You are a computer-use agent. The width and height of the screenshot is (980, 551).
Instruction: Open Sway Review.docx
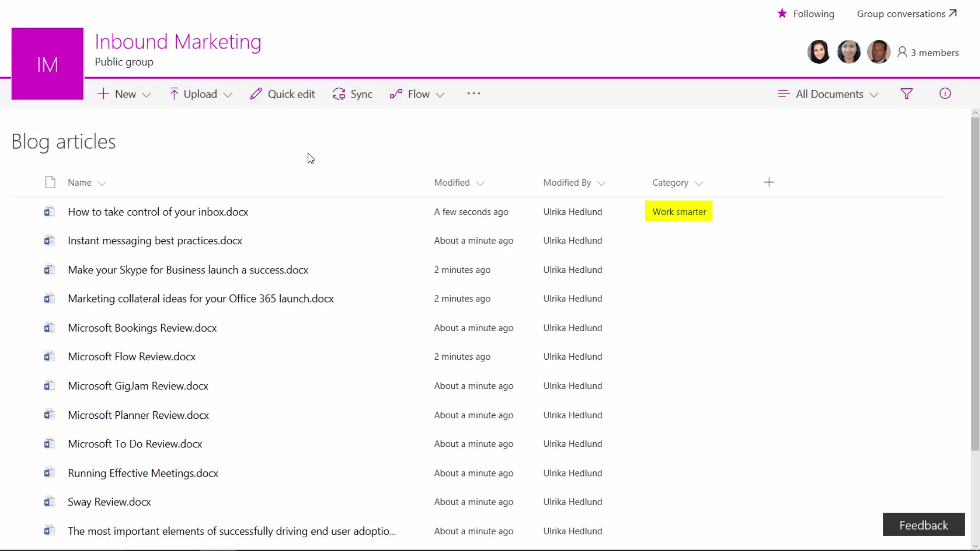[x=109, y=502]
